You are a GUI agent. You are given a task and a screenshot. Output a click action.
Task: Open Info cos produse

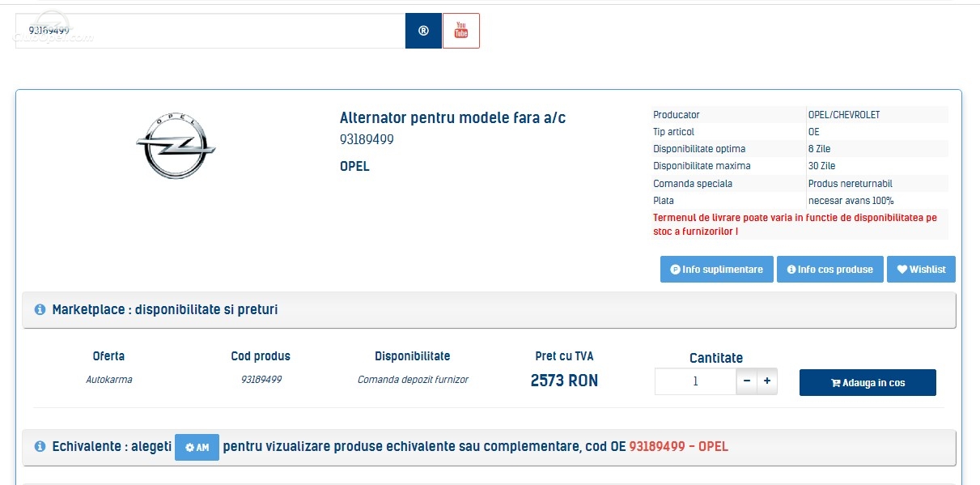[x=829, y=270]
